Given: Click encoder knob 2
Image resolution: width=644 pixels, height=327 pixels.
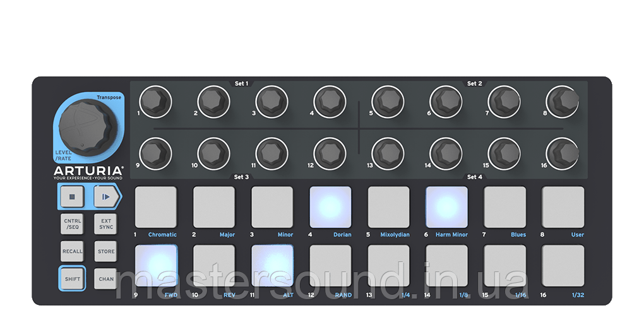Looking at the screenshot, I should coord(213,102).
